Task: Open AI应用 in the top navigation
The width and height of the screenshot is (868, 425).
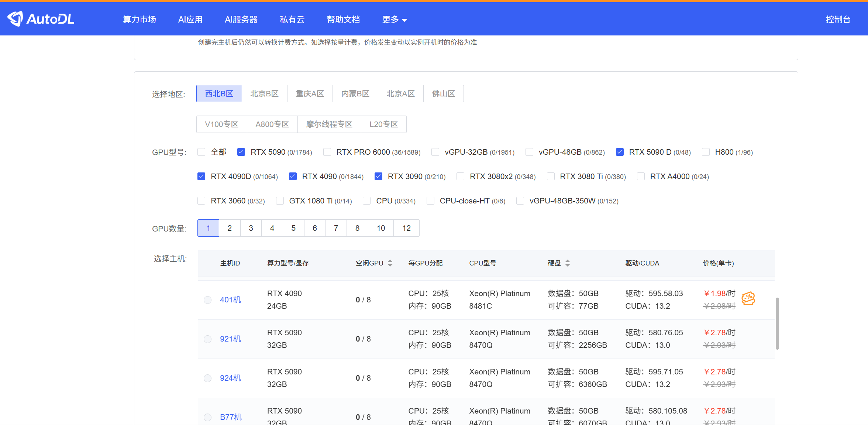Action: pyautogui.click(x=190, y=20)
